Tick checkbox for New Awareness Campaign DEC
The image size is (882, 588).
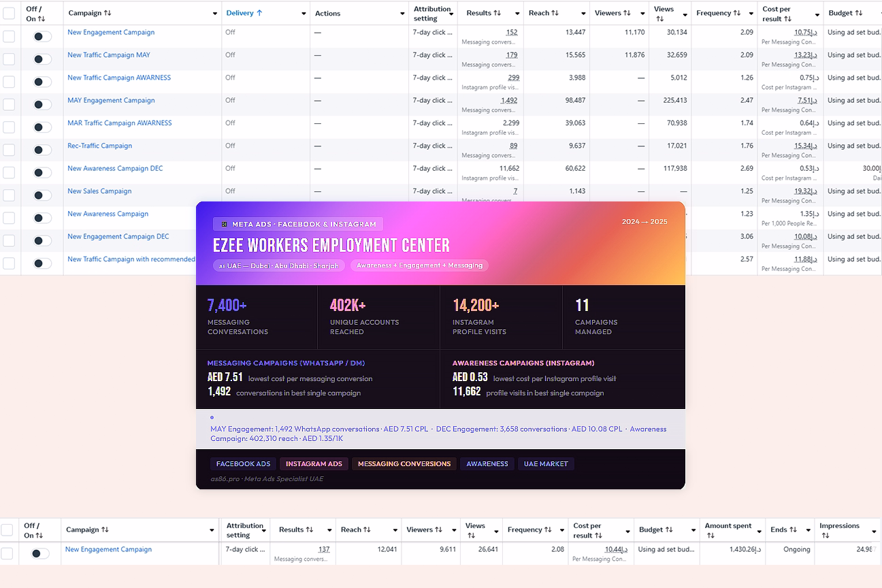point(9,173)
